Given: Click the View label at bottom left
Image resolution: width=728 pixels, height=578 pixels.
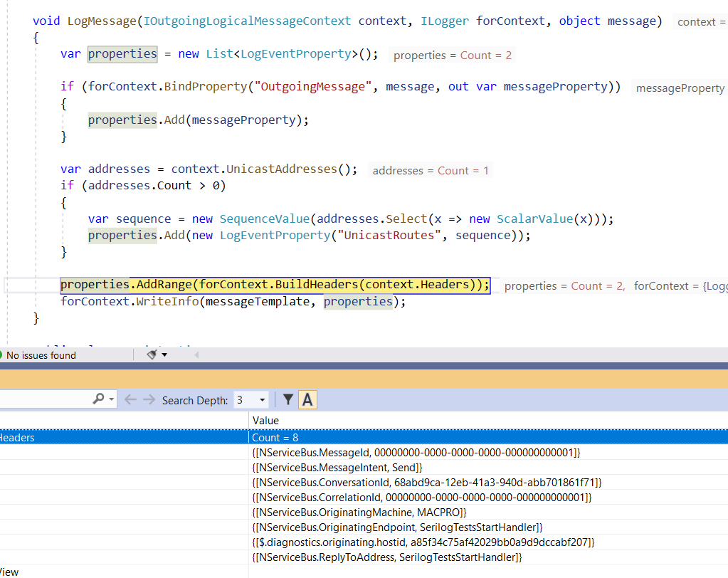Looking at the screenshot, I should [x=9, y=572].
